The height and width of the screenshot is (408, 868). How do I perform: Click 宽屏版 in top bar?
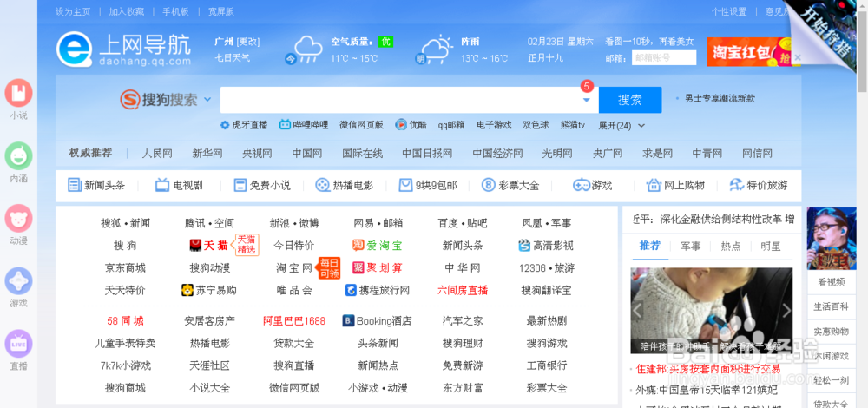(220, 11)
